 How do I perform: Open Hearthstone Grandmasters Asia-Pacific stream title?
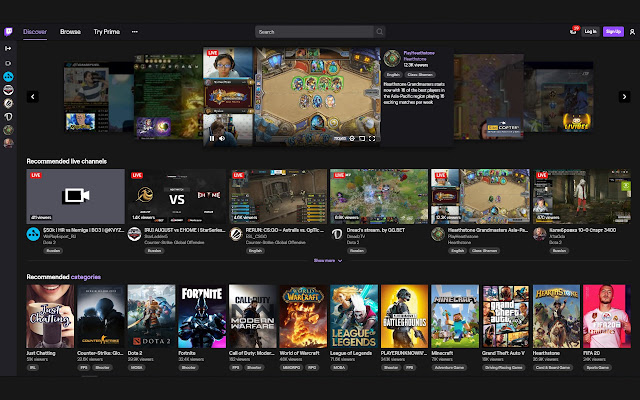coord(488,230)
